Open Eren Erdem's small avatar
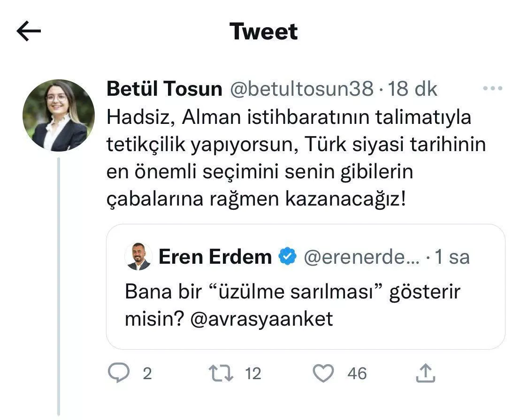The width and height of the screenshot is (528, 420). click(138, 257)
